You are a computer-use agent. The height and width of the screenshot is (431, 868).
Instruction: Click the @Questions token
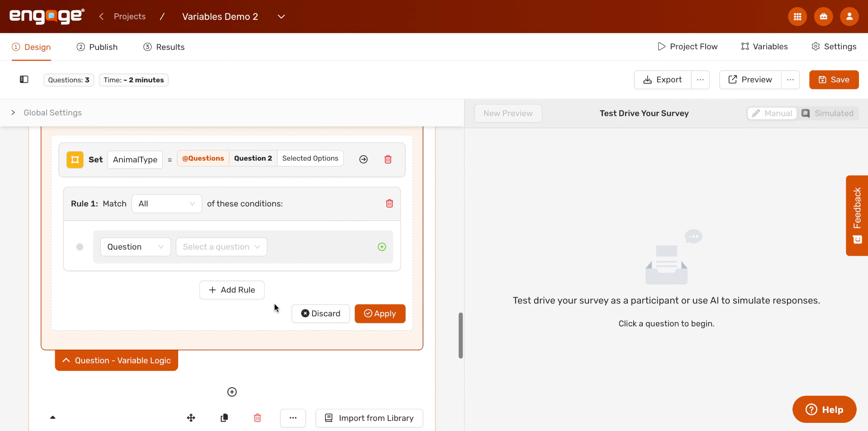pyautogui.click(x=203, y=158)
